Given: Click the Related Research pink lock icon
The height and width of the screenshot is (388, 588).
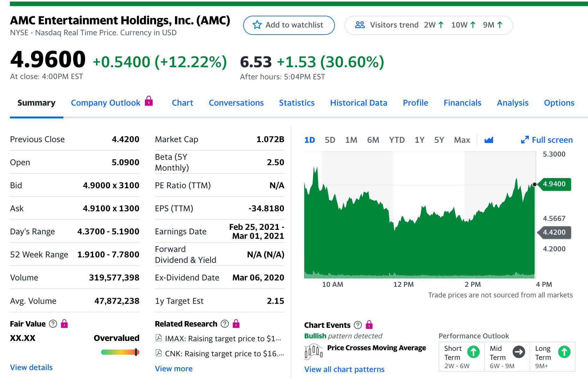Looking at the screenshot, I should click(236, 324).
